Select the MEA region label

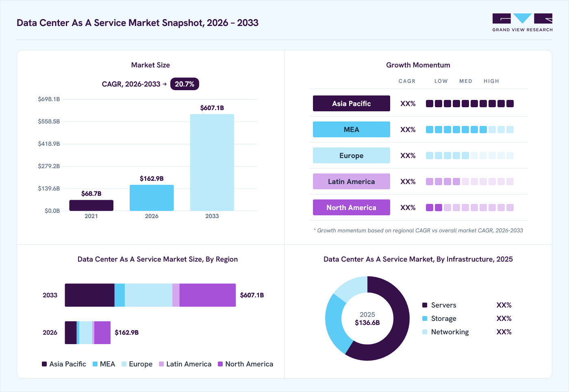pos(352,130)
